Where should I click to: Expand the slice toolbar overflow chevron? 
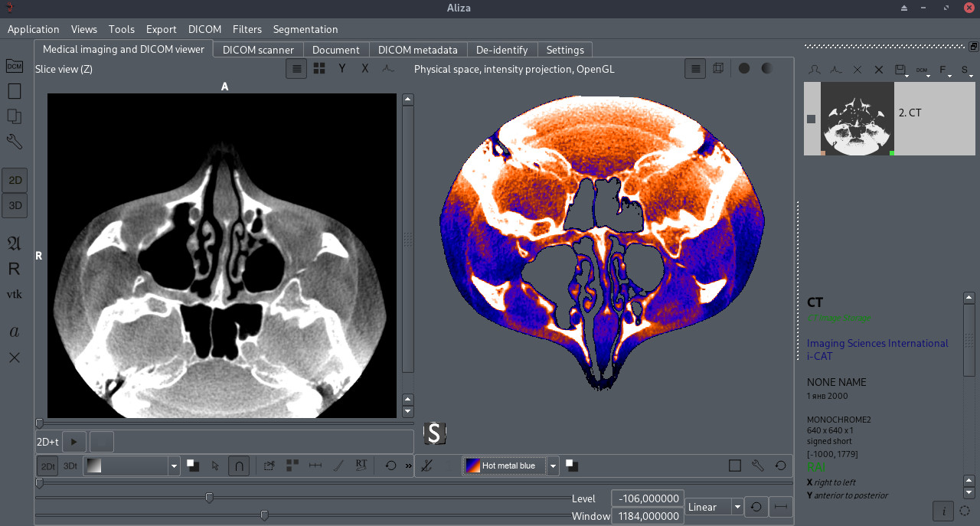(408, 466)
